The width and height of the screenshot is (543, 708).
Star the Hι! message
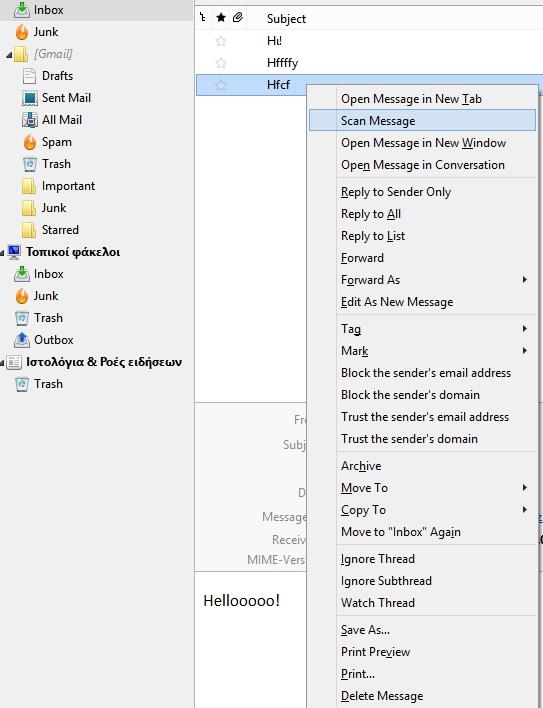pyautogui.click(x=221, y=41)
